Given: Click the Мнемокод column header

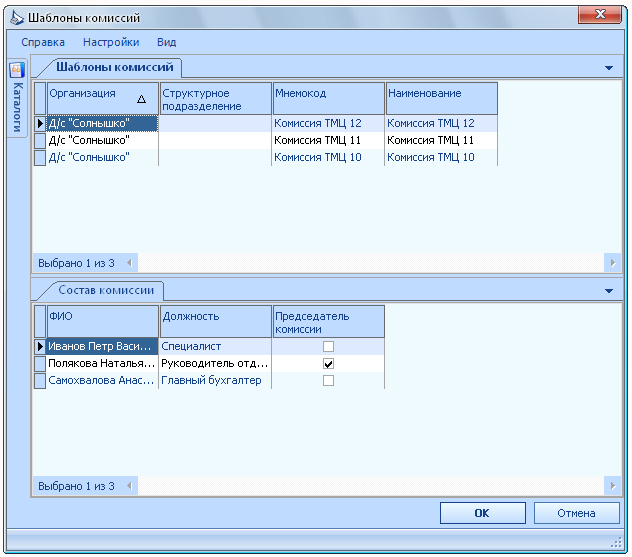Looking at the screenshot, I should 328,99.
